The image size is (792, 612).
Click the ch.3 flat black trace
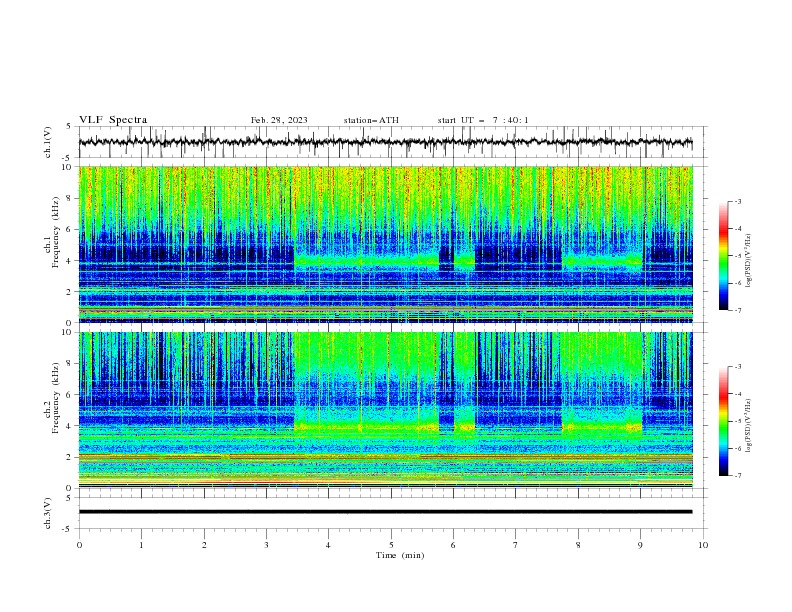pos(386,512)
